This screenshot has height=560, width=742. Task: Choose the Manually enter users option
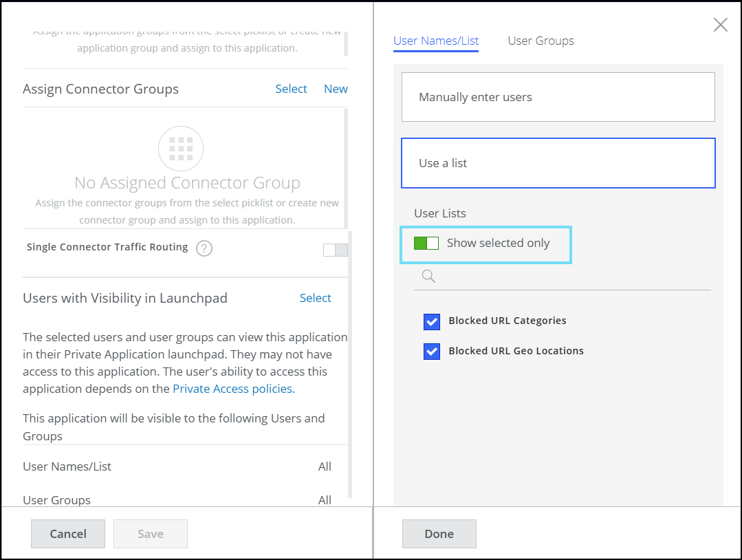coord(558,97)
